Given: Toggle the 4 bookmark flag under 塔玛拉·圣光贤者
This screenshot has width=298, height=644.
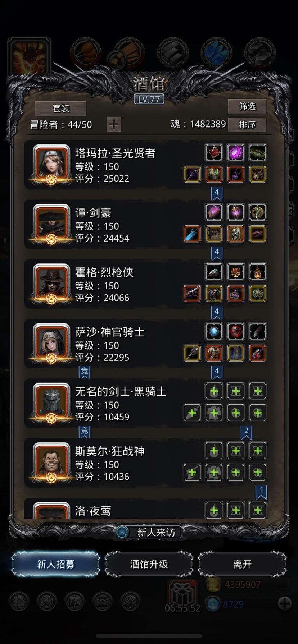Looking at the screenshot, I should pyautogui.click(x=217, y=193).
